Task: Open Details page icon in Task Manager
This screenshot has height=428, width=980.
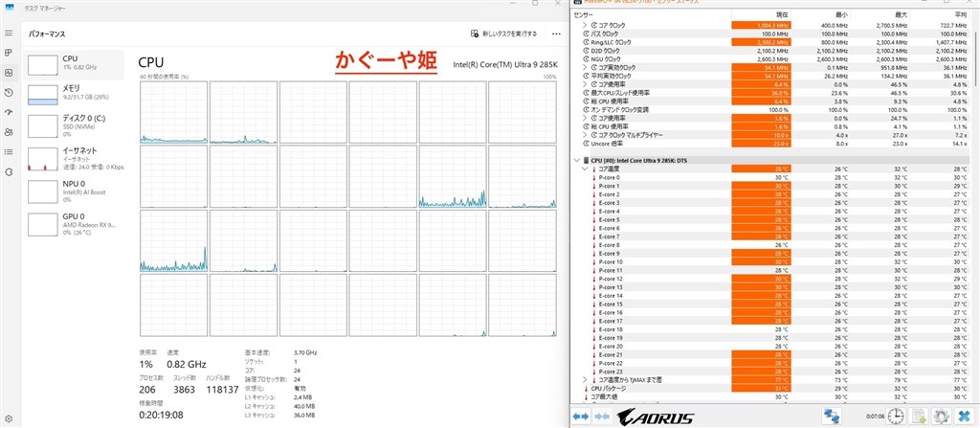Action: point(9,152)
